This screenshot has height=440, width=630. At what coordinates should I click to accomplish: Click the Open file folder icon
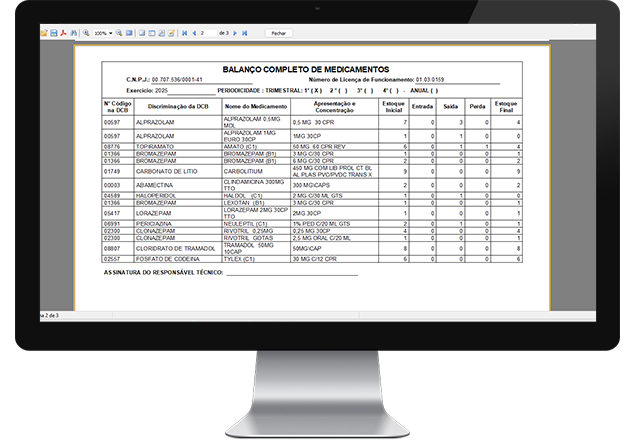click(44, 33)
